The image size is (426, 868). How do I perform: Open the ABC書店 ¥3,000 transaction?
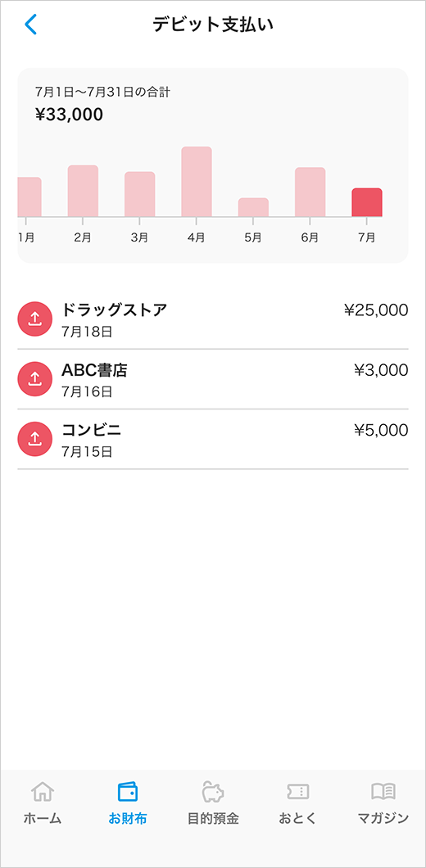[213, 379]
